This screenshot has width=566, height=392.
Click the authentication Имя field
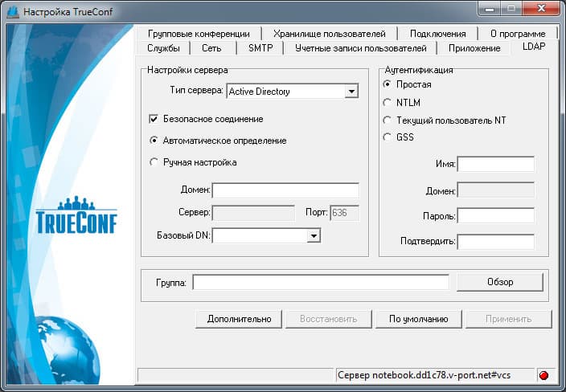coord(495,164)
